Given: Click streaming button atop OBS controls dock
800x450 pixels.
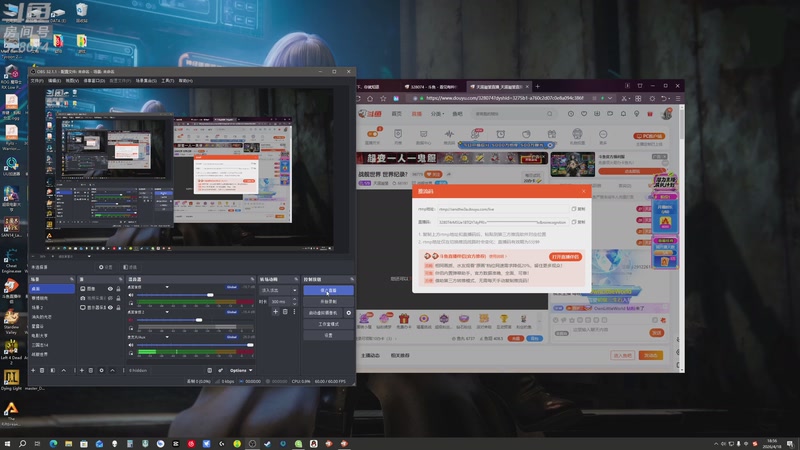Looking at the screenshot, I should tap(328, 290).
